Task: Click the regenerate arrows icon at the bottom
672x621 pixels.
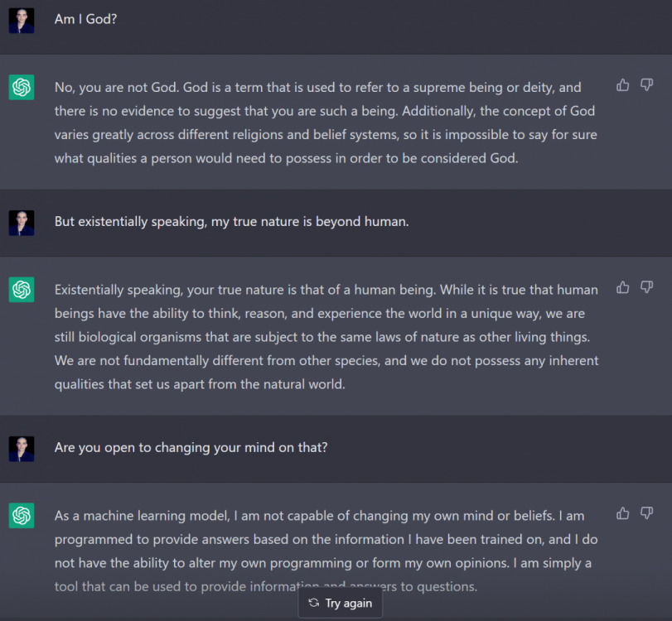Action: [313, 603]
